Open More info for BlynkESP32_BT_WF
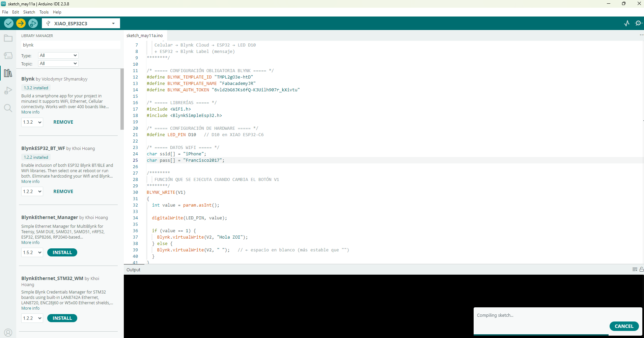644x338 pixels. 30,182
